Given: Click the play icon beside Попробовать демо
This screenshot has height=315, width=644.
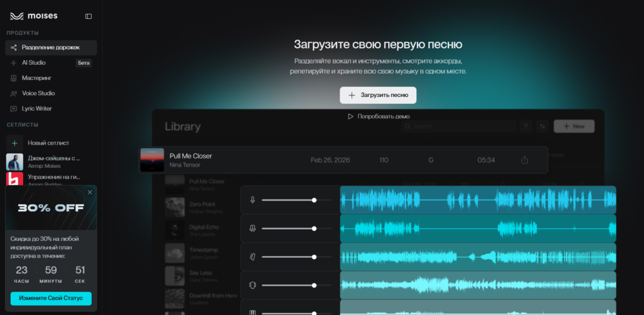Looking at the screenshot, I should click(x=351, y=117).
